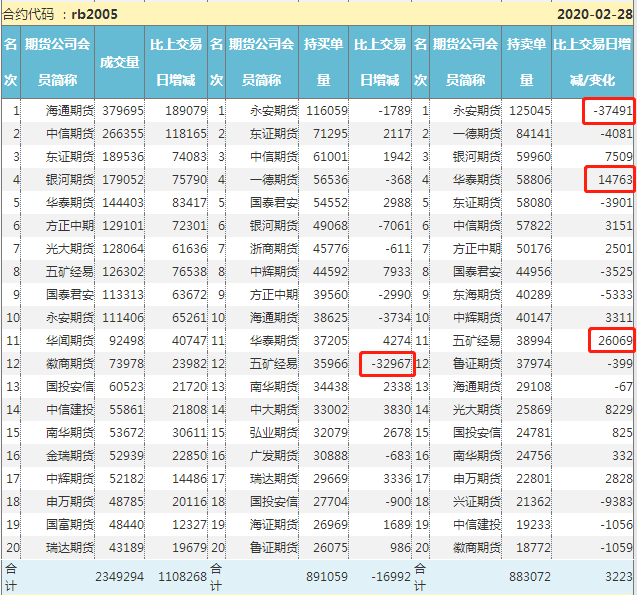
Task: Click the value 60523 in row 13
Action: click(126, 387)
